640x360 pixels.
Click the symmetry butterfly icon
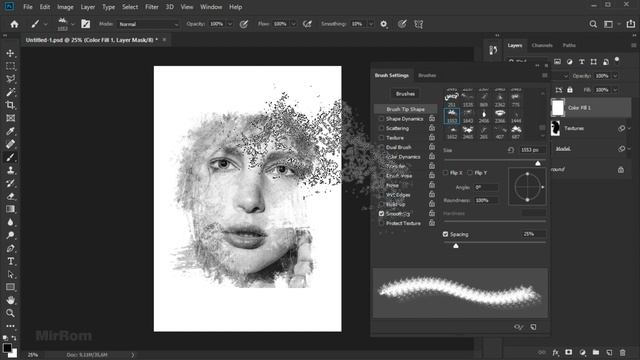[x=418, y=24]
